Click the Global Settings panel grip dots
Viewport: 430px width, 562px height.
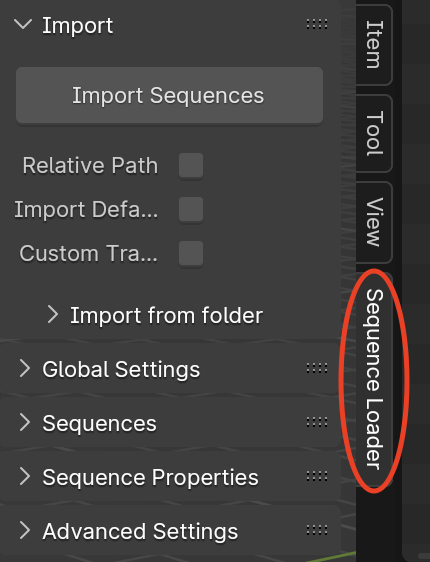[317, 368]
